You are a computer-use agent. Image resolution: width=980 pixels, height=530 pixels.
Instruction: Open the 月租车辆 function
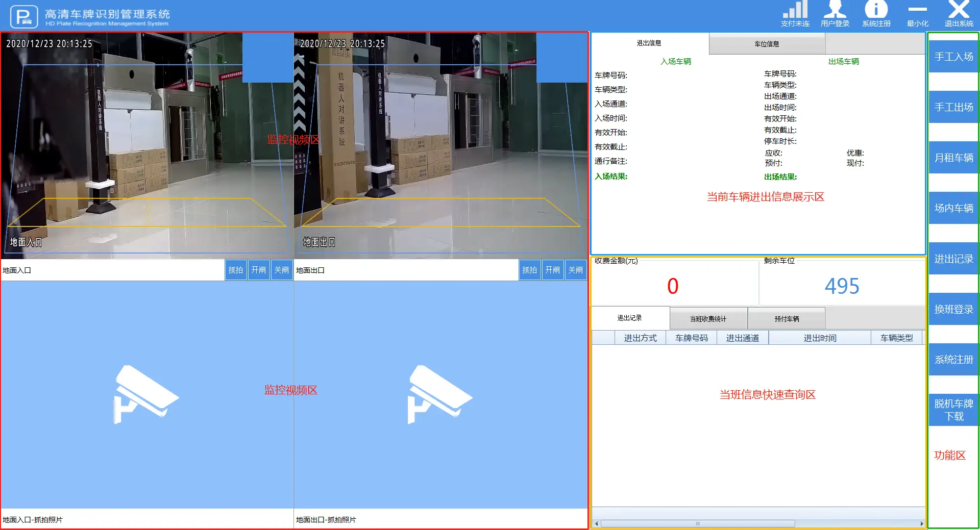coord(953,158)
